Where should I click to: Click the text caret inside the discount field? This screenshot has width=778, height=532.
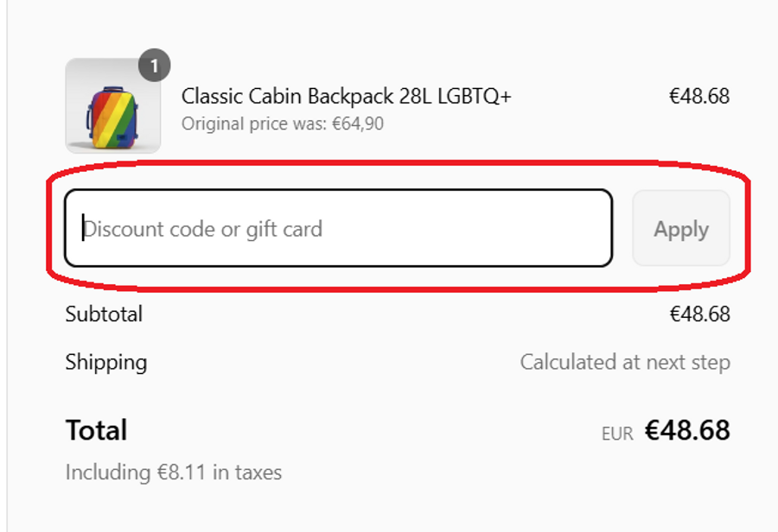83,229
